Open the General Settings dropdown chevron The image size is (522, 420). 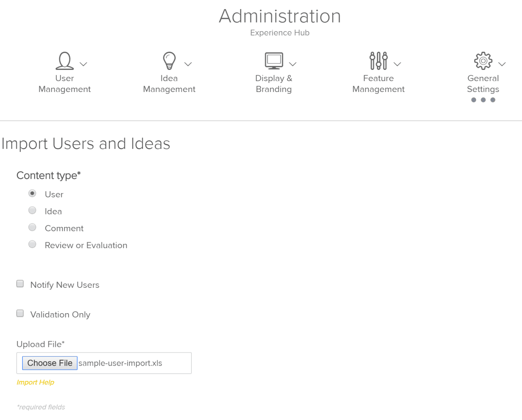coord(502,64)
